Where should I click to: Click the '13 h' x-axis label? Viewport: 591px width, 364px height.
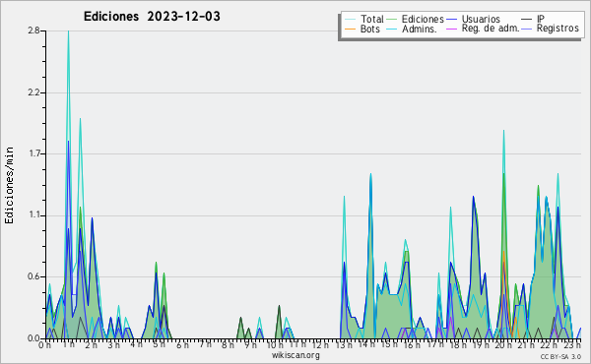click(344, 345)
